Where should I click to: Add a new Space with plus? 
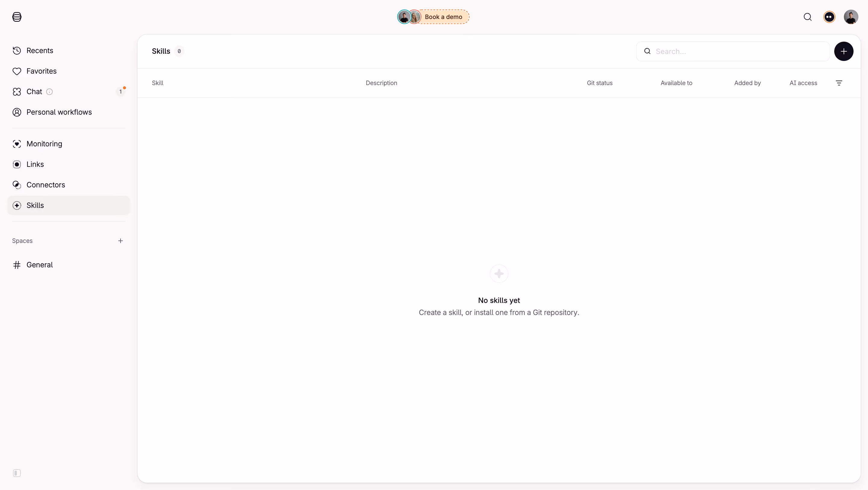[120, 241]
